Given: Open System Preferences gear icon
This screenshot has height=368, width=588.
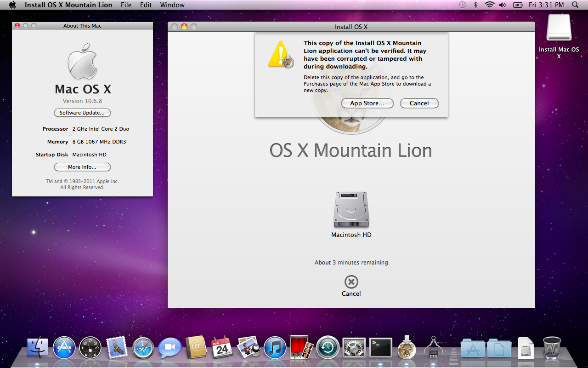Looking at the screenshot, I should [354, 348].
